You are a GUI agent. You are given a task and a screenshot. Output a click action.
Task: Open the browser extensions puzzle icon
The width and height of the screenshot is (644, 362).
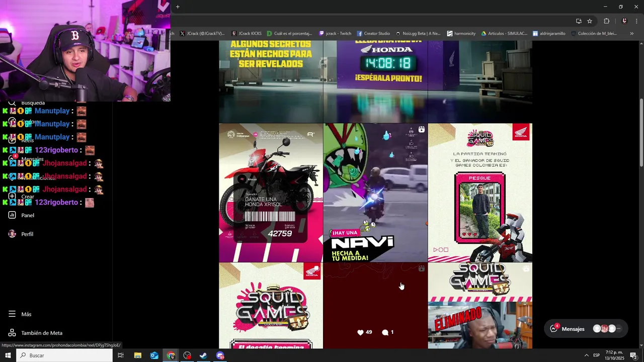coord(606,21)
